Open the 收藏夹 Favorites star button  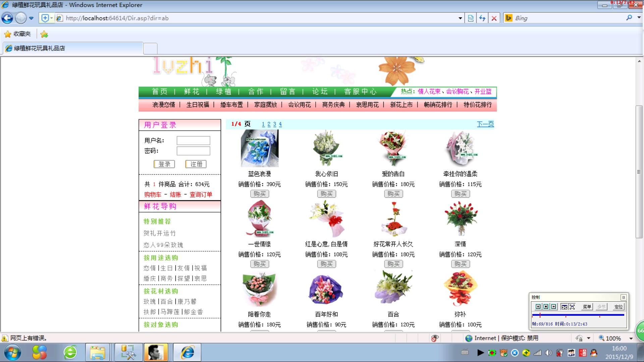17,34
